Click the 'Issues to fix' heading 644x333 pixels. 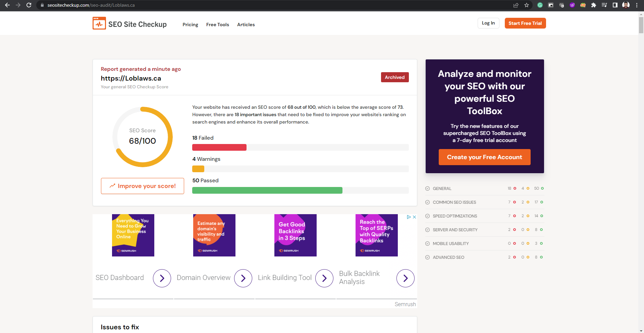pos(120,327)
